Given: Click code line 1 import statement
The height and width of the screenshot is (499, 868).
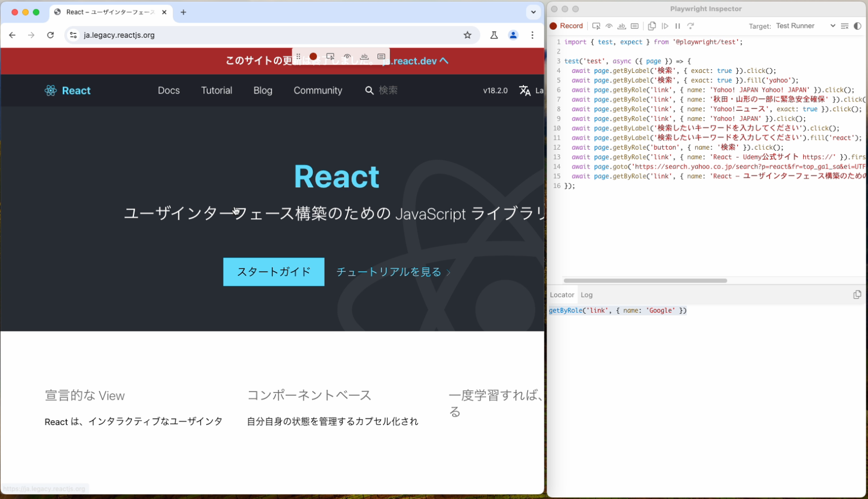Looking at the screenshot, I should pos(654,42).
